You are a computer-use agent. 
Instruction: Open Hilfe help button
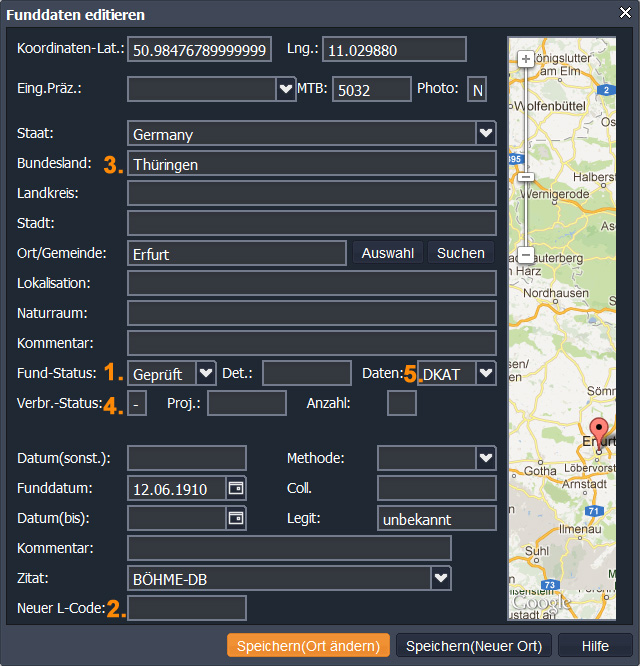point(595,645)
